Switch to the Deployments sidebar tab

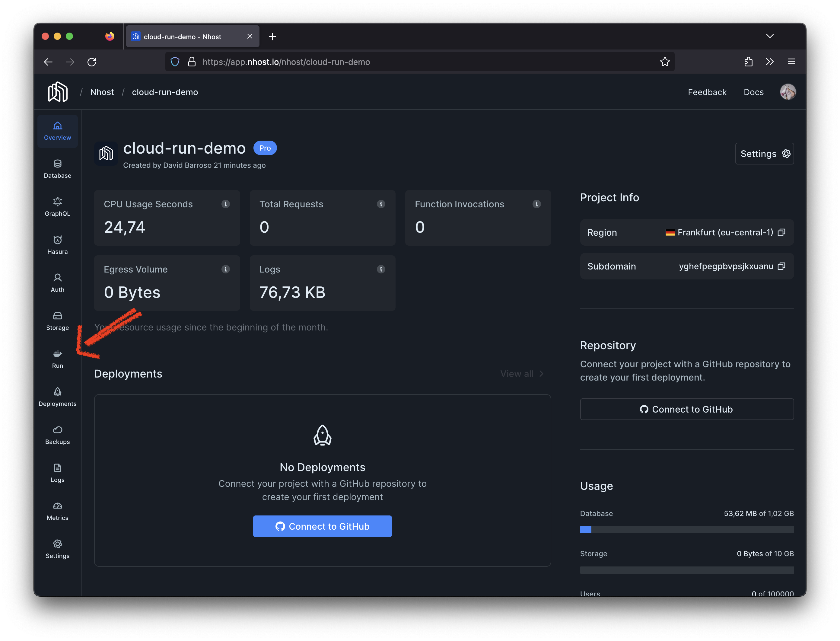click(57, 397)
